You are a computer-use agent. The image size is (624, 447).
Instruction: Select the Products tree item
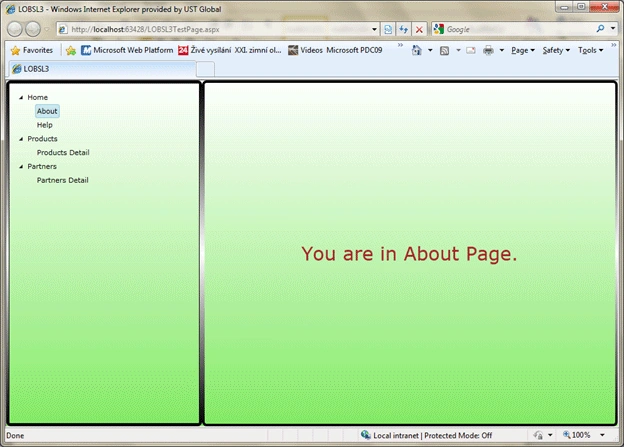(42, 139)
